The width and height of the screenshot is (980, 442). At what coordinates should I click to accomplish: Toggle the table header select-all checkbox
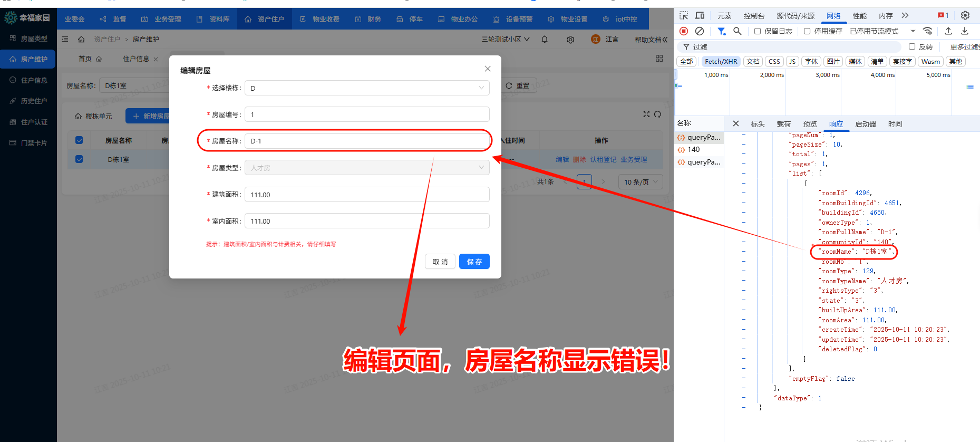pyautogui.click(x=79, y=140)
